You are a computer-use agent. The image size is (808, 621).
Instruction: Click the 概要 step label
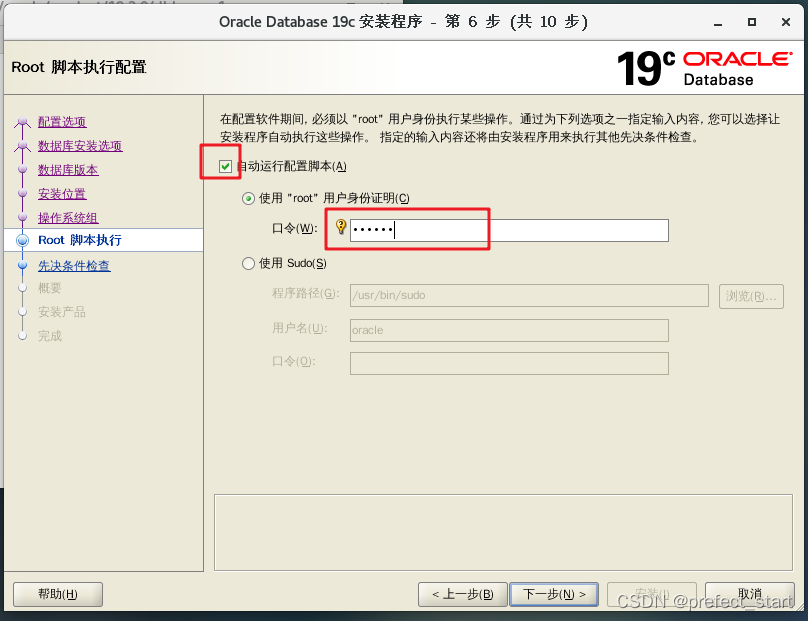49,288
